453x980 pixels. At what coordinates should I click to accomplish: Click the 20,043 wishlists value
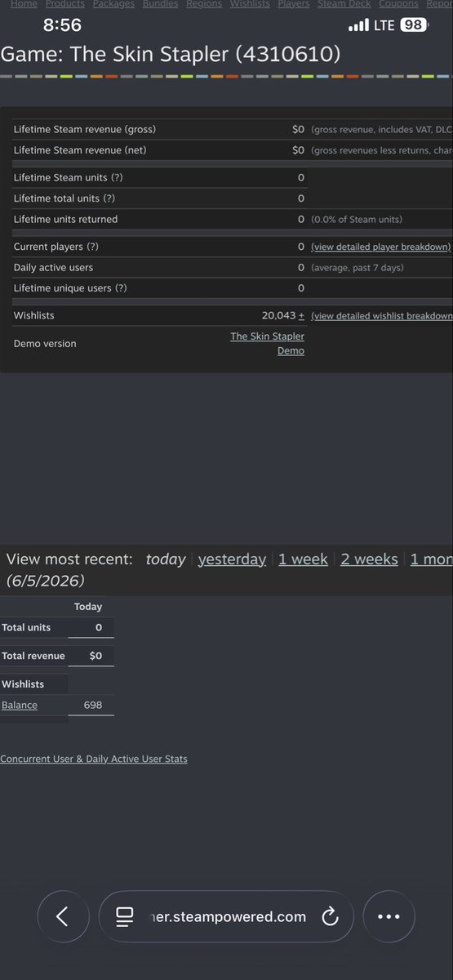pyautogui.click(x=278, y=315)
